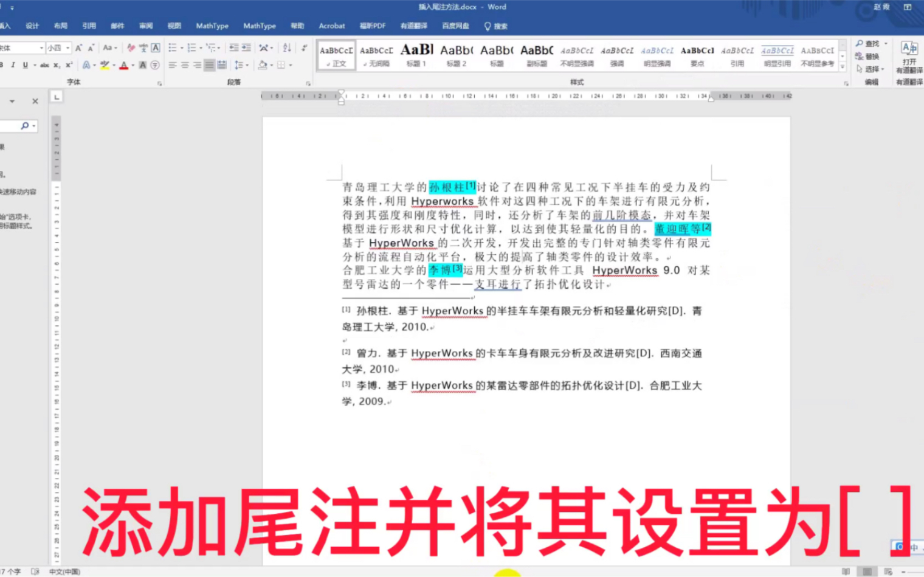The image size is (924, 577).
Task: Open the 设计 tab
Action: coord(32,26)
